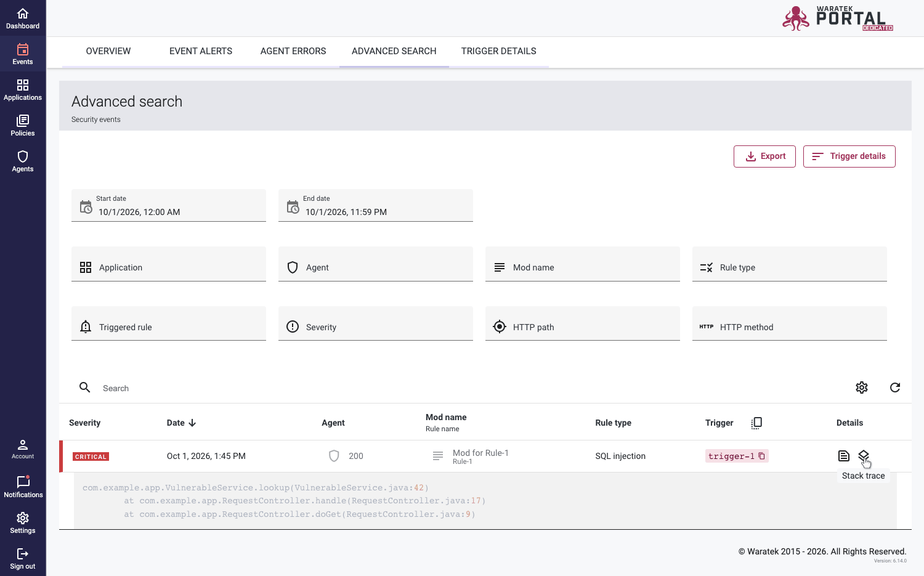Click the Waratek Portal logo
This screenshot has width=924, height=576.
838,18
